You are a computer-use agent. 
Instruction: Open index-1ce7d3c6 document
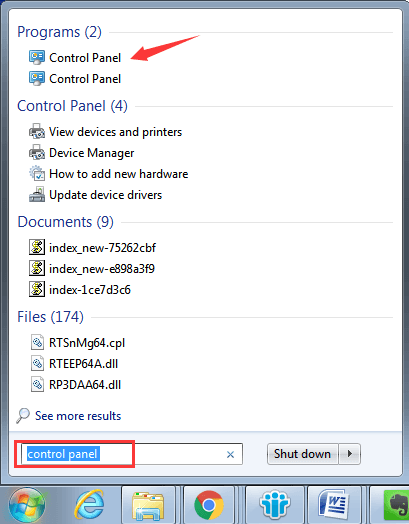[x=80, y=290]
